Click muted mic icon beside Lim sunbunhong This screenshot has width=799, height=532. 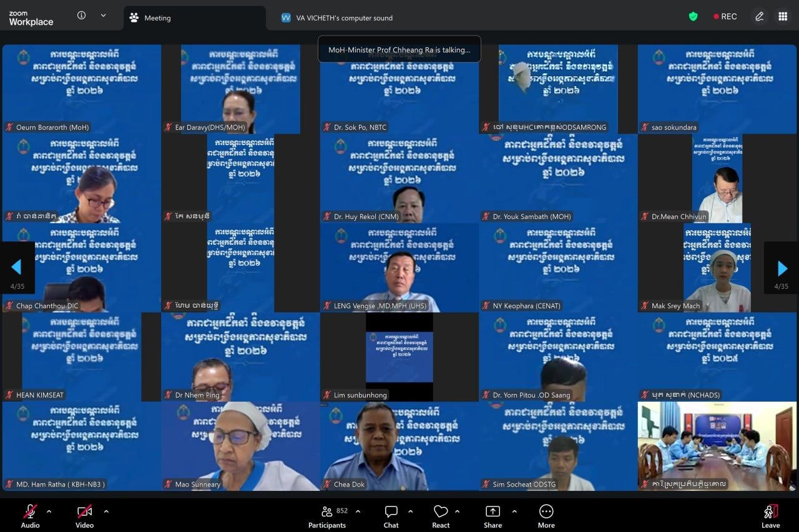pos(327,395)
